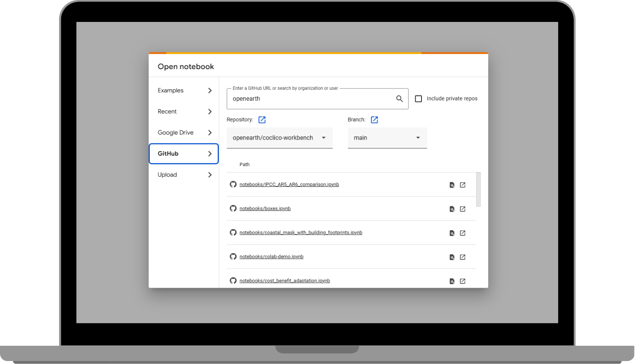Select the GitHub tab
The width and height of the screenshot is (635, 364).
(184, 154)
